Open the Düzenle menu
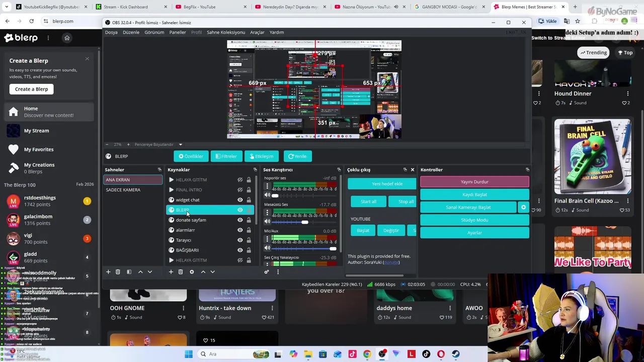Screen dimensions: 644x362 click(131, 32)
